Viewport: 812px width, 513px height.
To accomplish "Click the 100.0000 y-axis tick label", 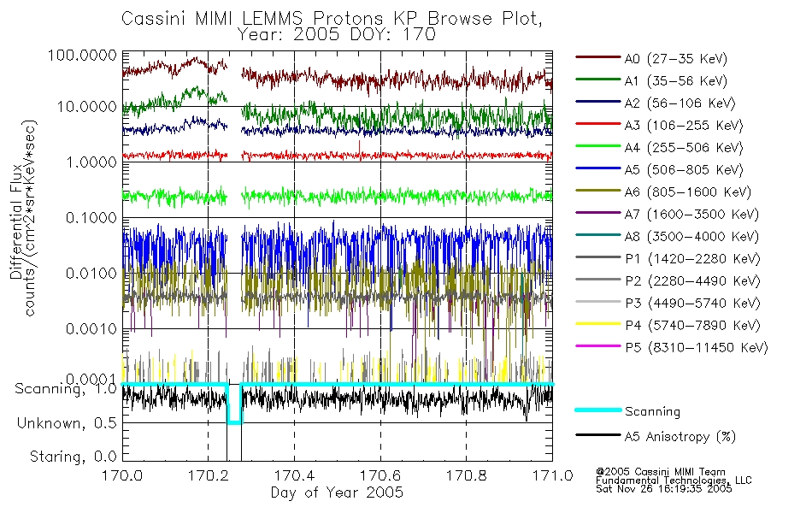I will click(83, 55).
